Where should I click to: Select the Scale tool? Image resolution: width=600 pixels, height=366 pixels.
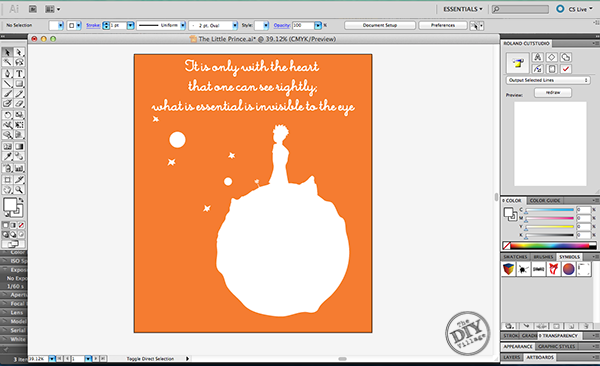tap(19, 115)
